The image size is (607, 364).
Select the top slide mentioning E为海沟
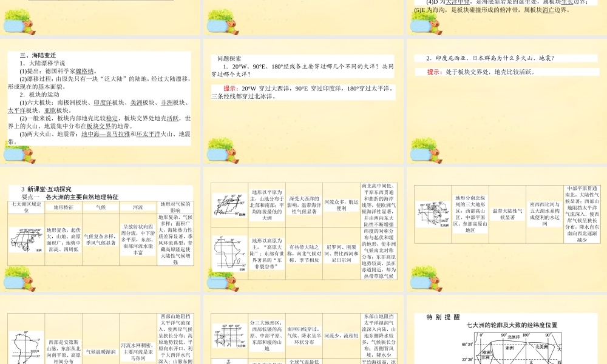pos(507,18)
